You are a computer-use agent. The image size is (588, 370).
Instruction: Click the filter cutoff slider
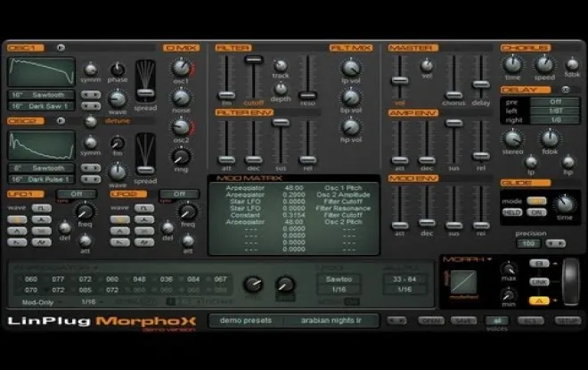[x=254, y=60]
